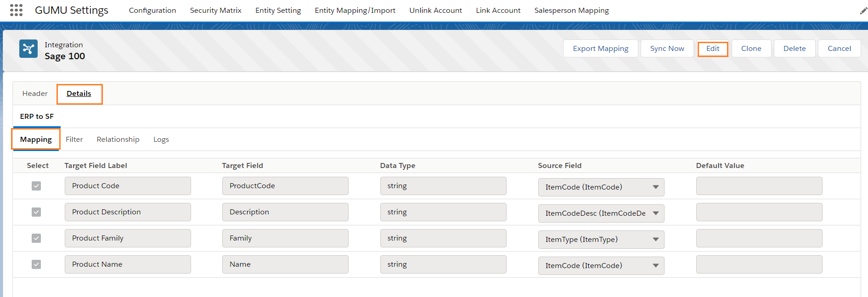Switch to the Filter sub-tab
The width and height of the screenshot is (868, 297).
tap(74, 140)
